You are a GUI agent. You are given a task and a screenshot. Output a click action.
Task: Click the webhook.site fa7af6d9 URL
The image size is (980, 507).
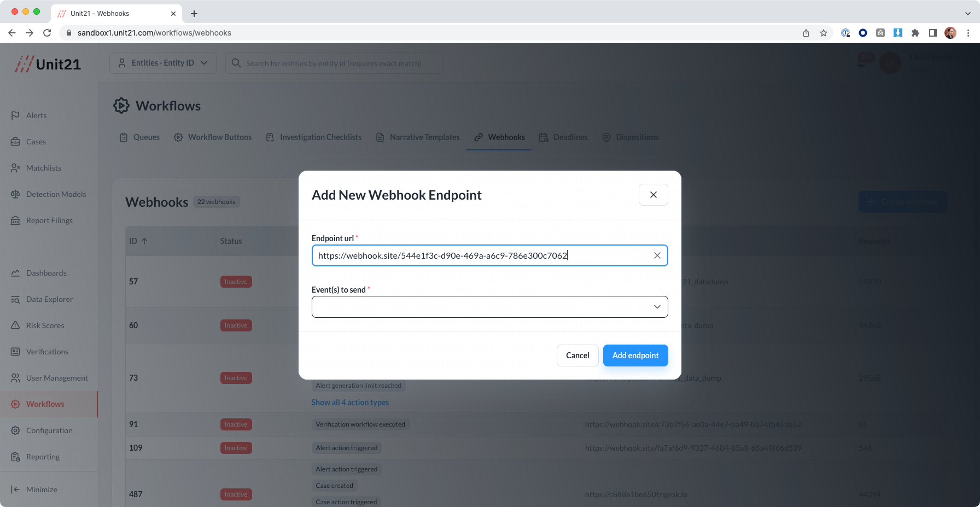693,448
